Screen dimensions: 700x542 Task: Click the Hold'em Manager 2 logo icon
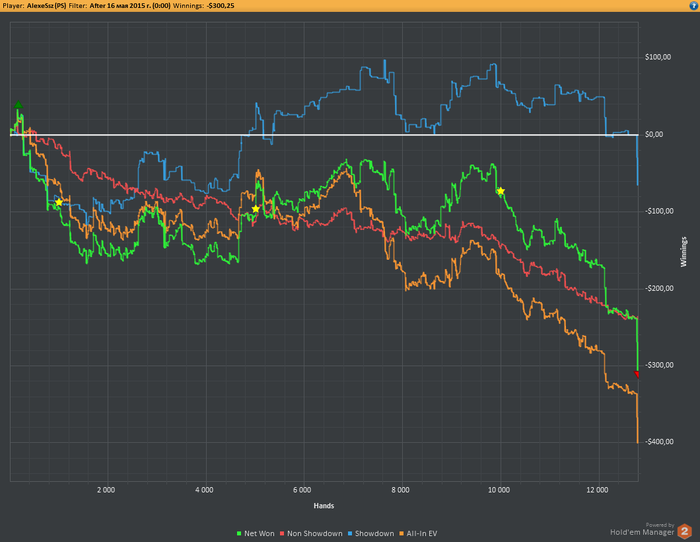684,531
